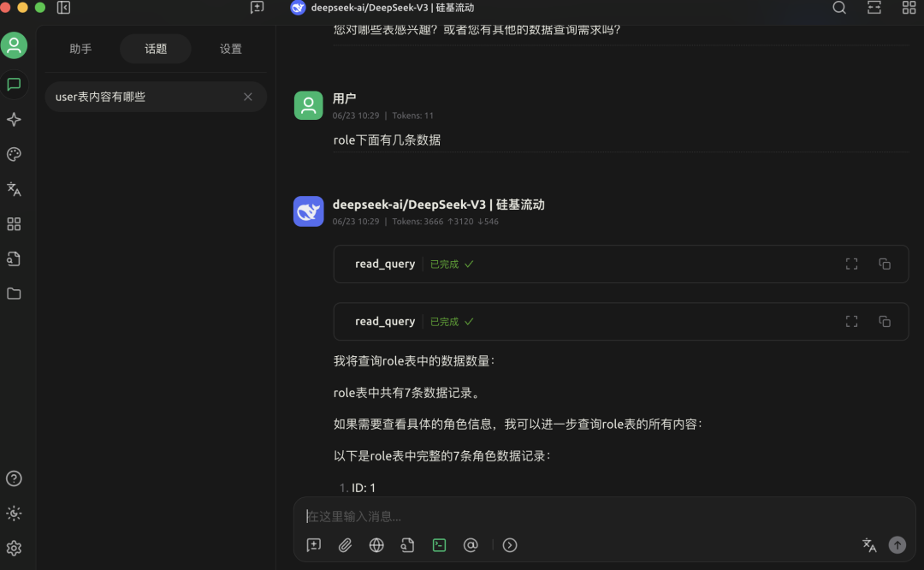
Task: Open the mini apps grid in the sidebar
Action: [14, 224]
